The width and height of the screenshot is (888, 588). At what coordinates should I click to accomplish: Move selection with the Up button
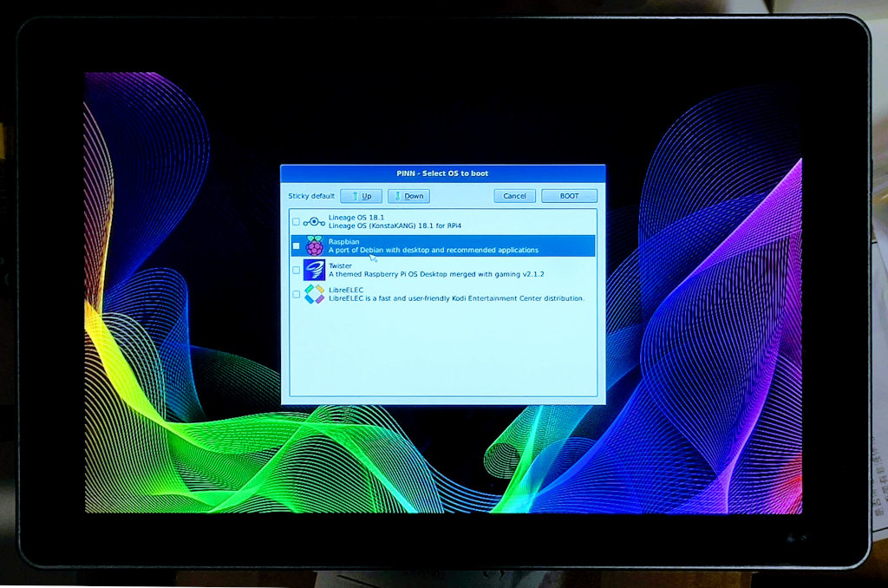[362, 196]
